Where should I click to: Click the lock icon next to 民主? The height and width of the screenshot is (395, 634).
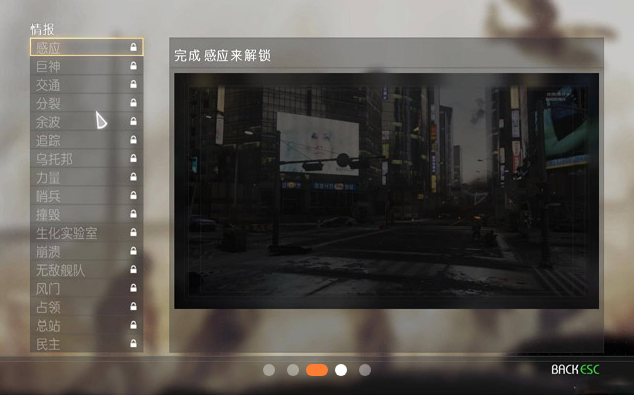pos(133,344)
